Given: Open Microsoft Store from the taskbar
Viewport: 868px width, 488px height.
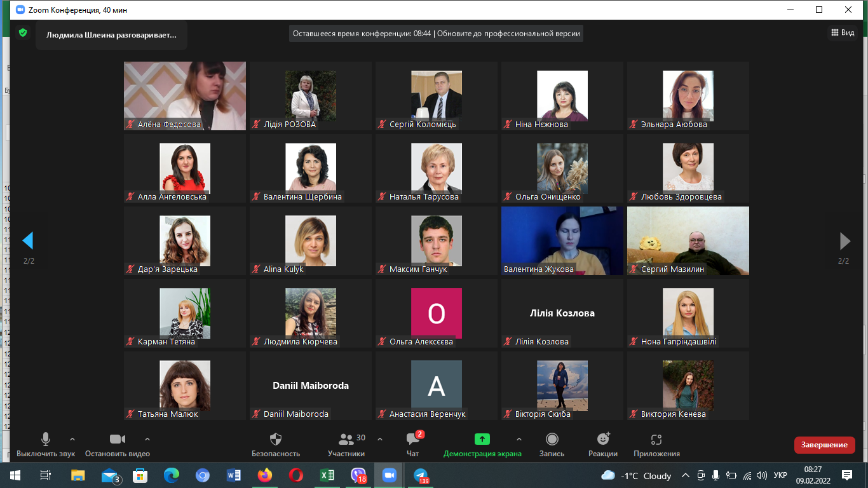Looking at the screenshot, I should pyautogui.click(x=140, y=475).
